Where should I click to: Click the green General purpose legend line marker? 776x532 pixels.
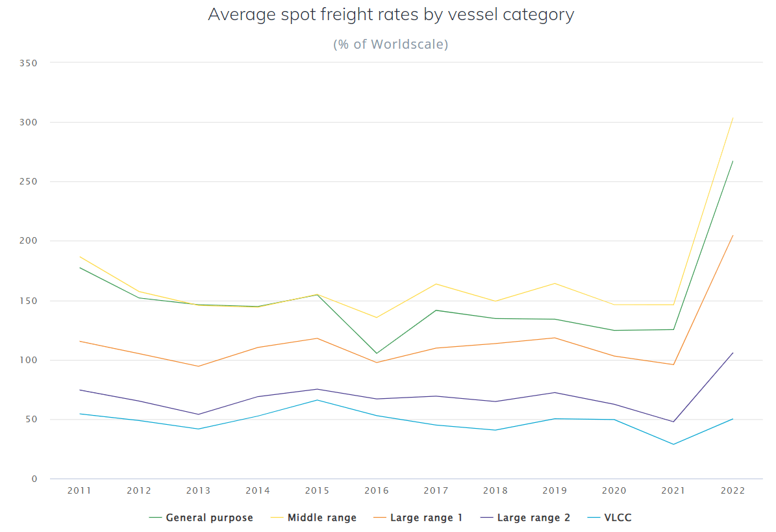click(x=155, y=518)
